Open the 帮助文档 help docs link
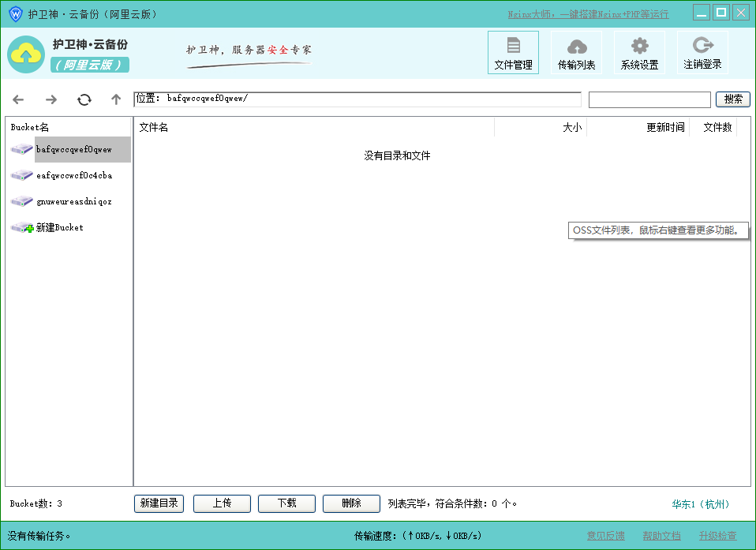 click(661, 536)
